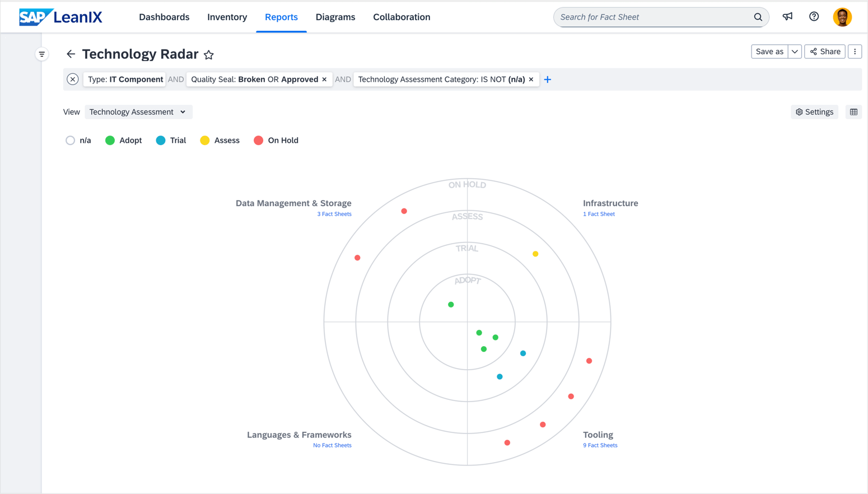The image size is (868, 494).
Task: Open the help question mark icon
Action: (814, 17)
